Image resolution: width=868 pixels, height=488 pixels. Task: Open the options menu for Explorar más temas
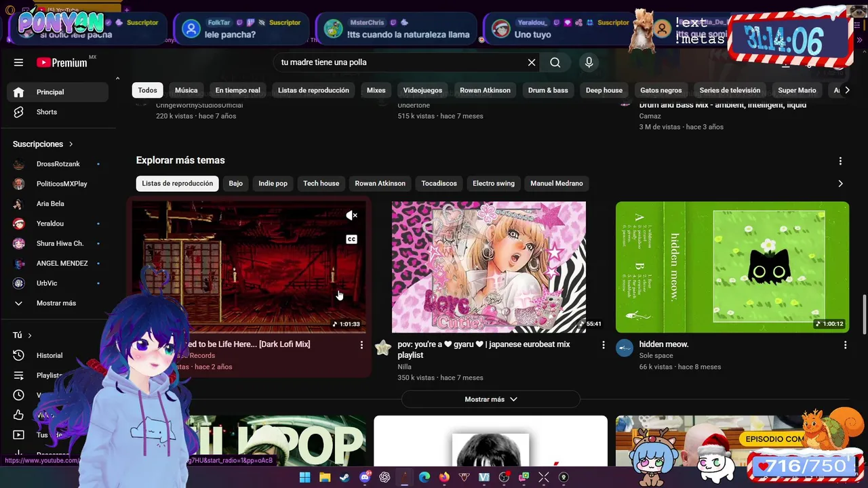click(x=840, y=161)
